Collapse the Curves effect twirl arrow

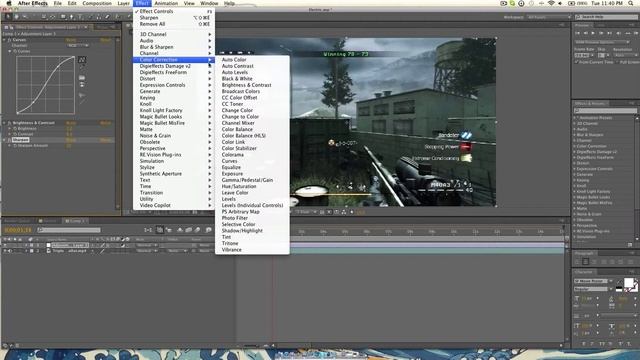(x=4, y=40)
